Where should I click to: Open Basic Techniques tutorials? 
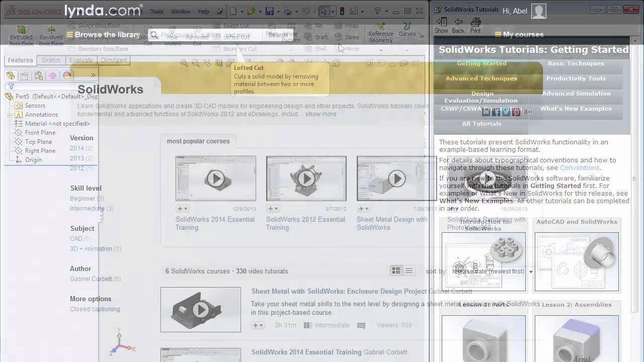click(576, 63)
